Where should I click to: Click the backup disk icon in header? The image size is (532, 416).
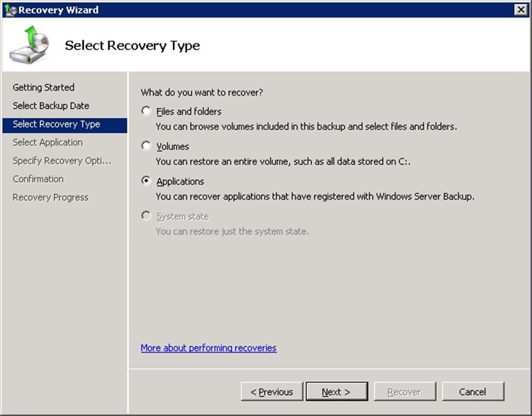[x=29, y=45]
